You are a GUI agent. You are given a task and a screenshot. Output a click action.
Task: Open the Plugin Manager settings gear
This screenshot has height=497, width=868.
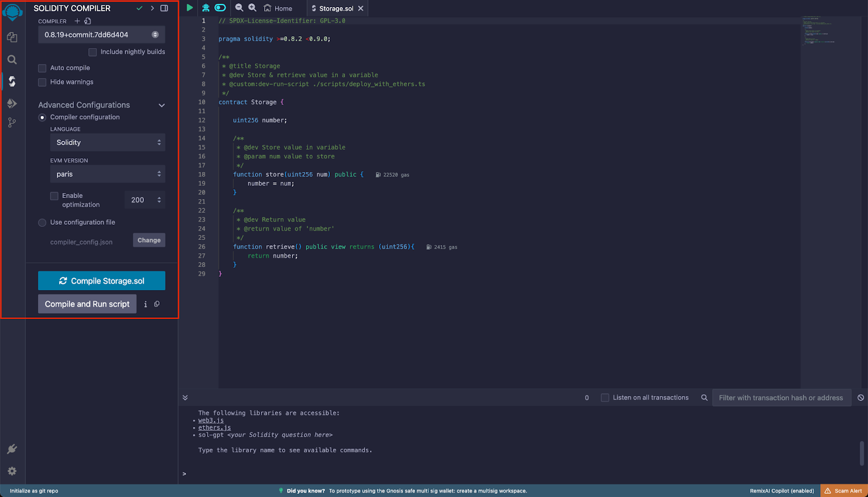(x=12, y=471)
